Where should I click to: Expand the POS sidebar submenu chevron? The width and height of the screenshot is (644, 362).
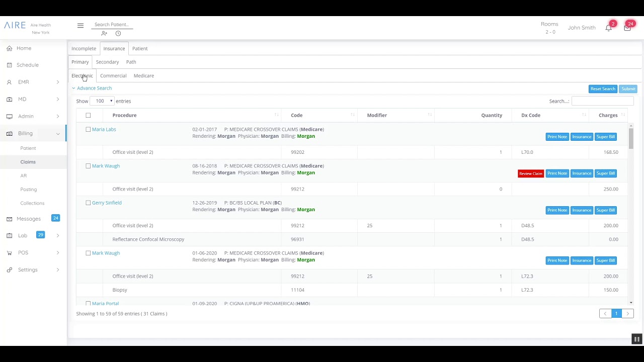coord(57,252)
